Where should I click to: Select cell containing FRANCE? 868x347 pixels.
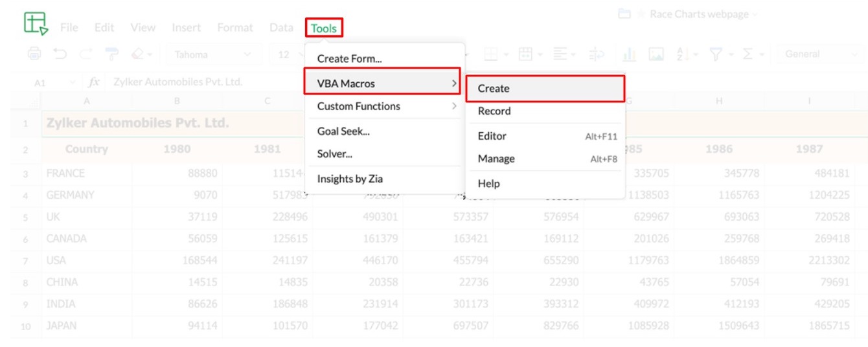pyautogui.click(x=65, y=173)
